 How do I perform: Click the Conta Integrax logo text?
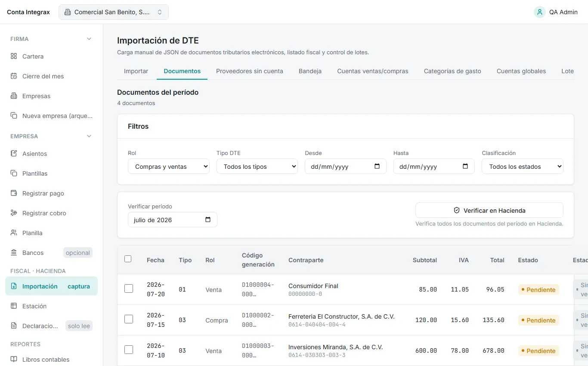pyautogui.click(x=28, y=12)
